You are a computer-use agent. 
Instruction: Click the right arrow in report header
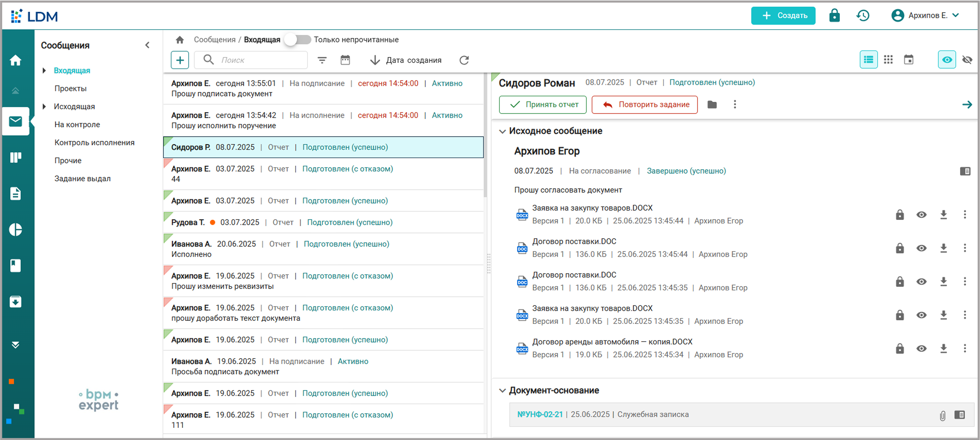pyautogui.click(x=967, y=104)
